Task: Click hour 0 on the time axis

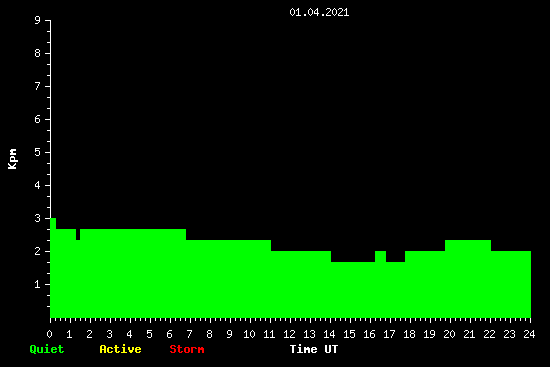Action: (x=49, y=334)
